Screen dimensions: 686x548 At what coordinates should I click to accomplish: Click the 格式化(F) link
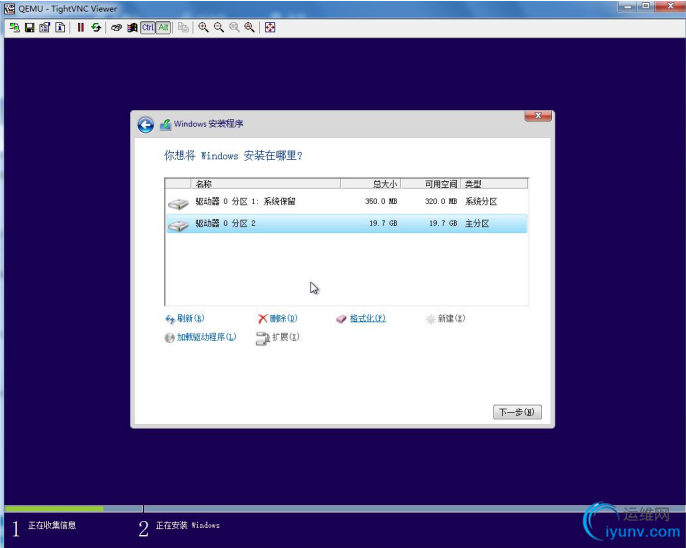(368, 318)
